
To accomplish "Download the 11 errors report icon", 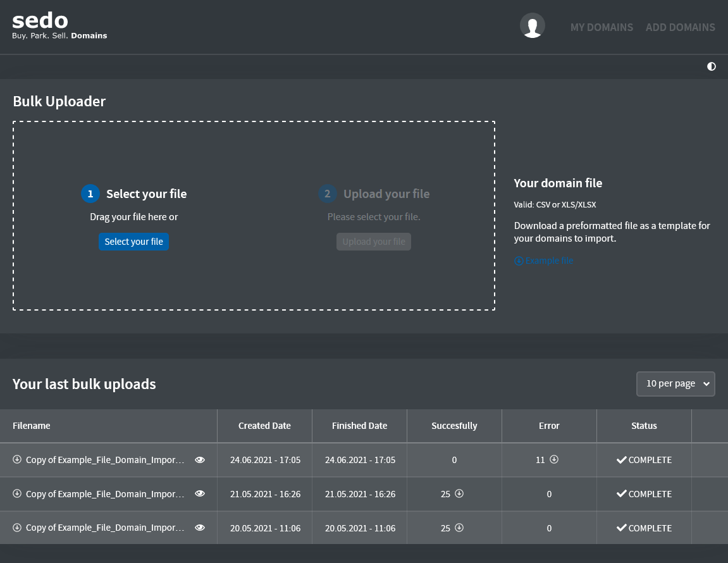I will 554,460.
